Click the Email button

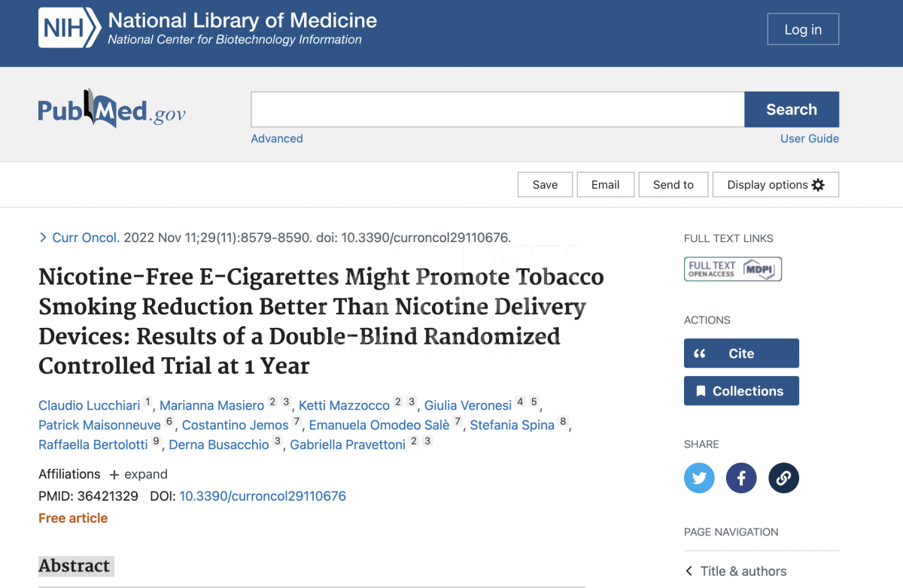[x=605, y=185]
